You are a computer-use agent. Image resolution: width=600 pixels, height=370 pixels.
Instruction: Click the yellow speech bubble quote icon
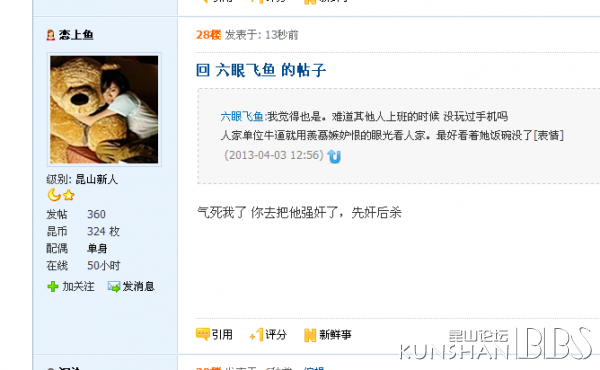pyautogui.click(x=202, y=334)
